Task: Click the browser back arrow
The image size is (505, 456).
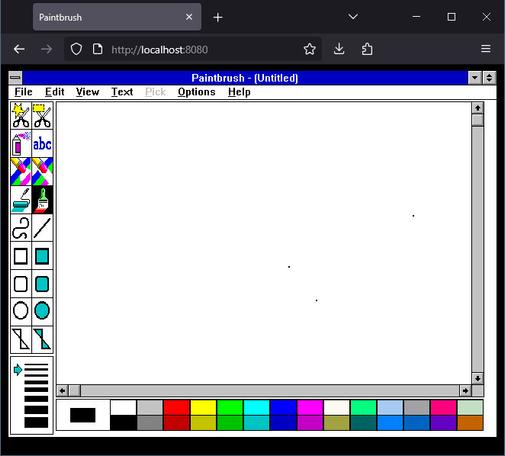Action: pyautogui.click(x=19, y=49)
